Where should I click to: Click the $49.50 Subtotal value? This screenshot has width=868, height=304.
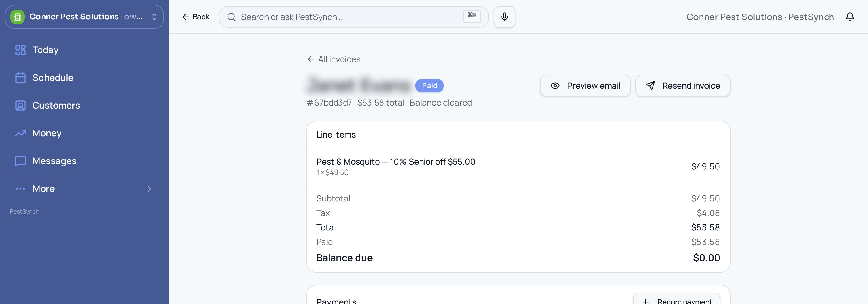coord(705,198)
